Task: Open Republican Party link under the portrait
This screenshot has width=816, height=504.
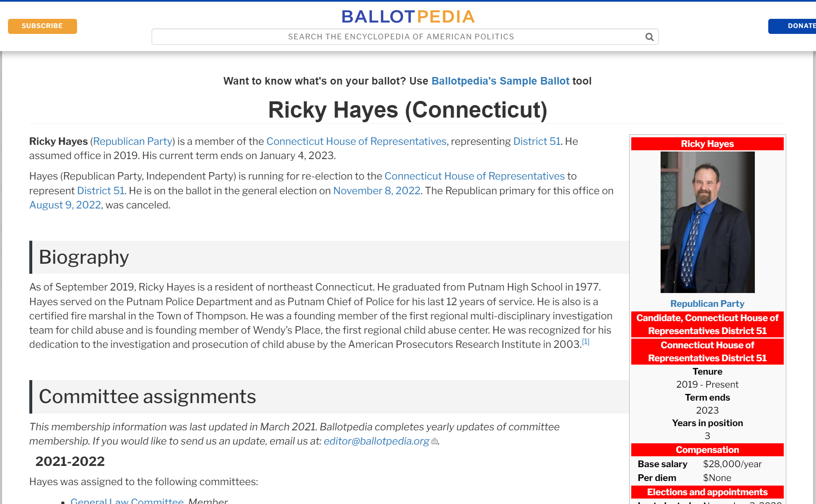Action: [707, 304]
